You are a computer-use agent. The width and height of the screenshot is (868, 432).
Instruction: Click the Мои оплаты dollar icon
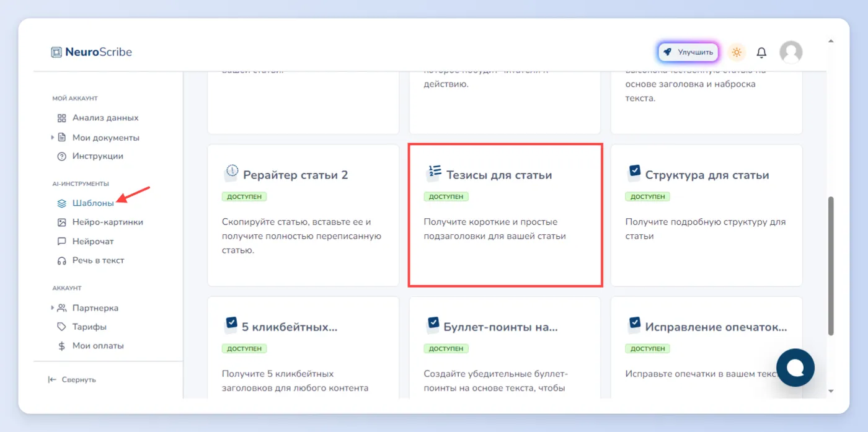pos(61,346)
